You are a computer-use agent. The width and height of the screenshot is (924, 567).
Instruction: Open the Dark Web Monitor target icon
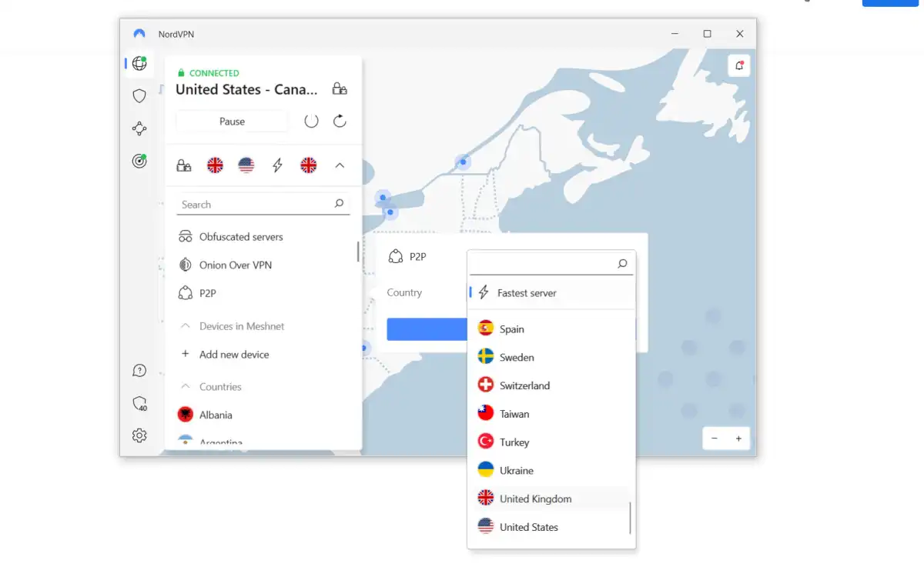pyautogui.click(x=139, y=161)
